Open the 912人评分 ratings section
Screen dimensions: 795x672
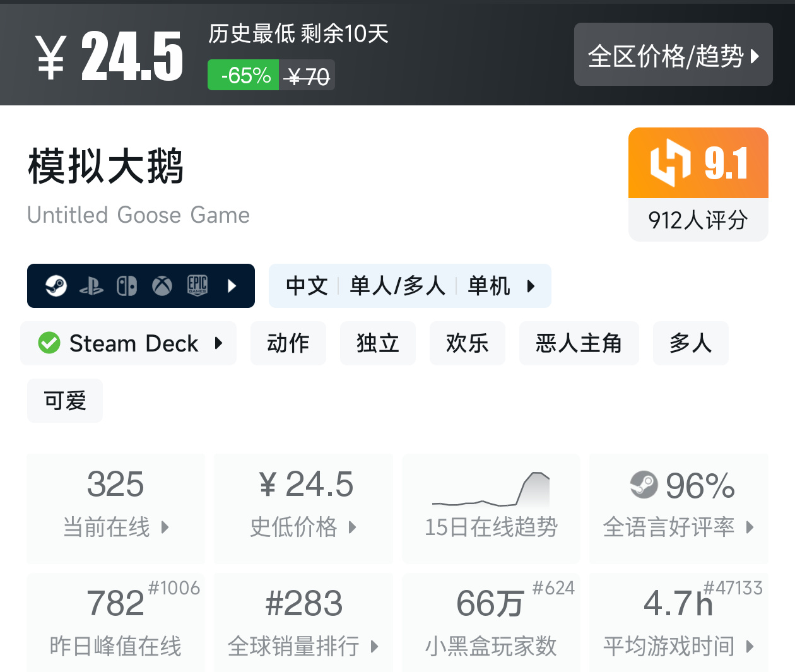point(698,220)
